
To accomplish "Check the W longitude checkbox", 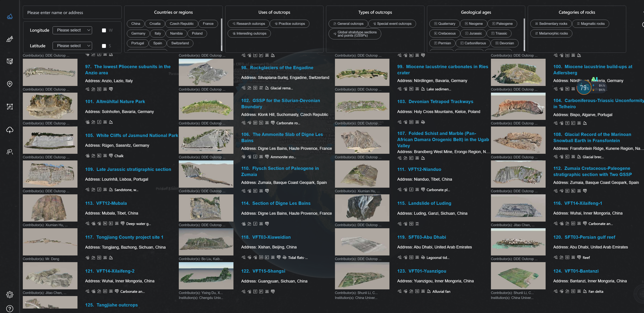I will [104, 30].
